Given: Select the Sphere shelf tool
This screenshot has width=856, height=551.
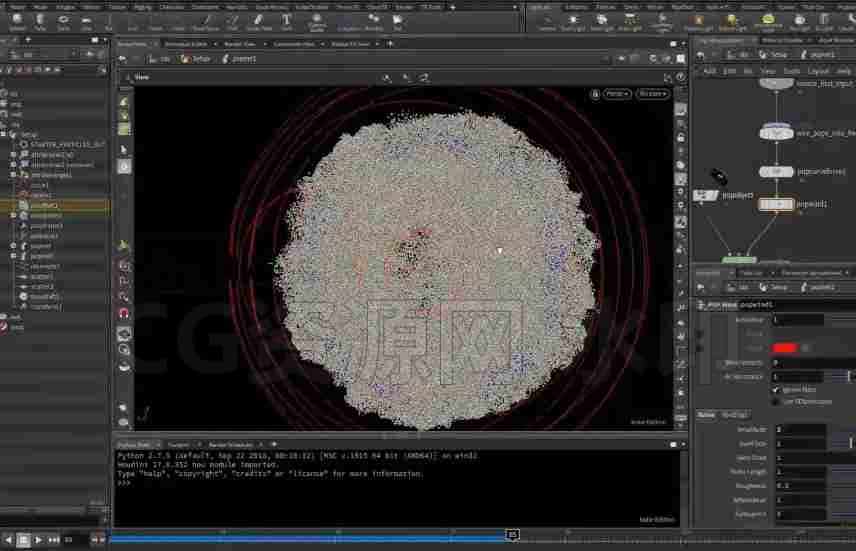Looking at the screenshot, I should tap(17, 21).
